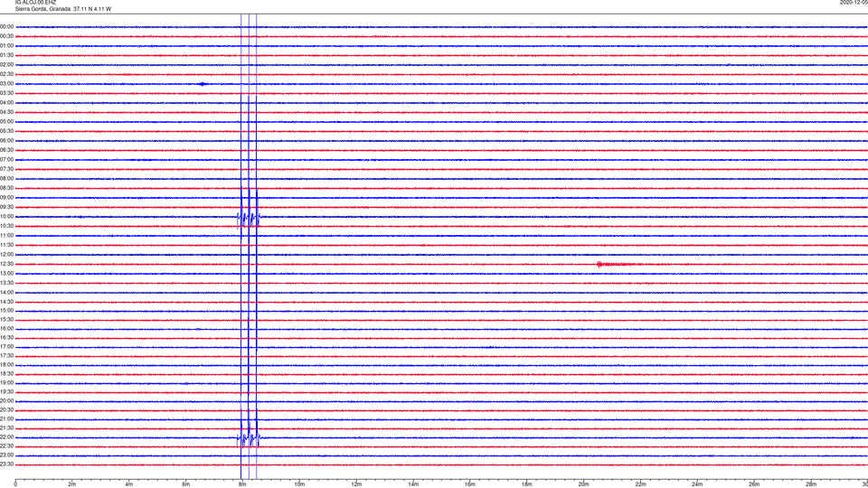Click the 03:00 time label
This screenshot has height=488, width=868.
tap(6, 83)
